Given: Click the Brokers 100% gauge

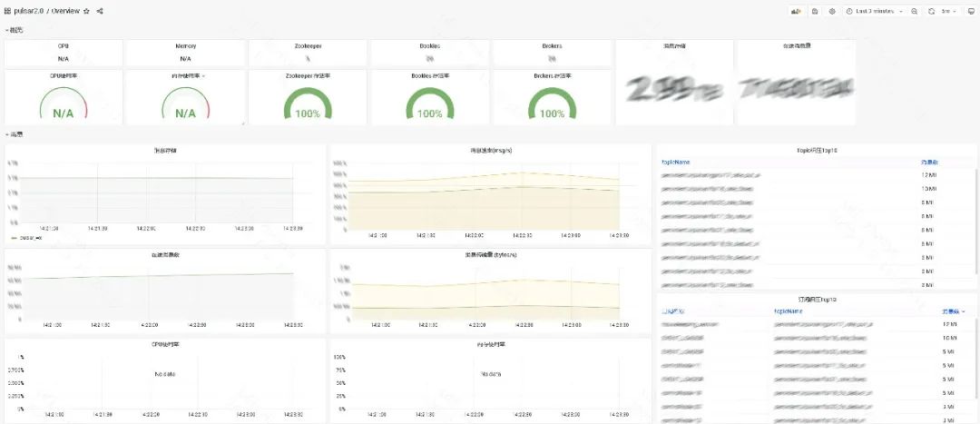Looking at the screenshot, I should click(552, 104).
